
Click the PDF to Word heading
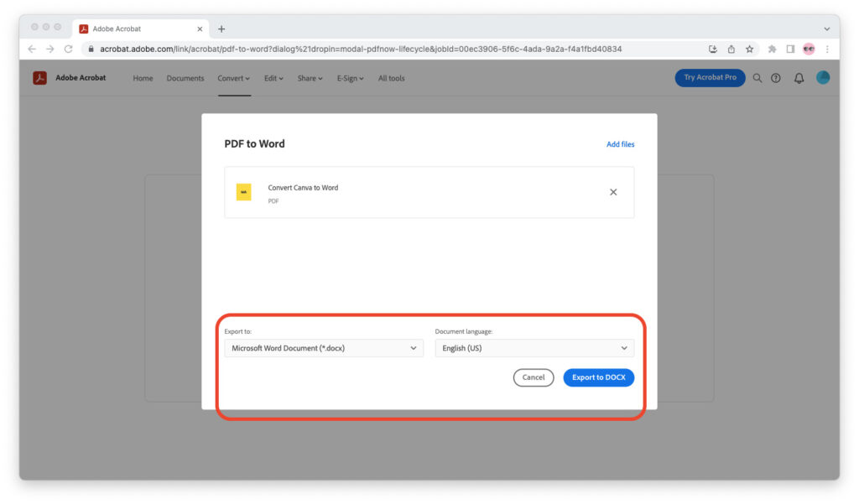pos(254,143)
